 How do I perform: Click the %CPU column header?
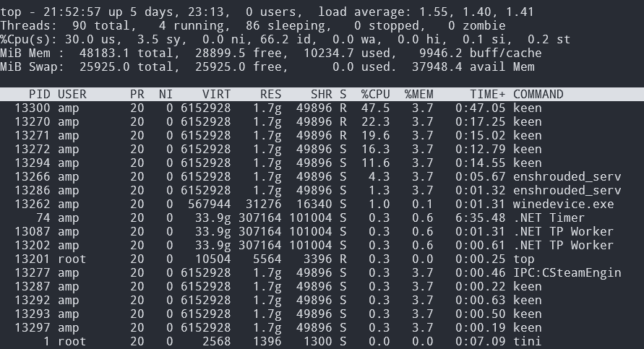(x=375, y=94)
